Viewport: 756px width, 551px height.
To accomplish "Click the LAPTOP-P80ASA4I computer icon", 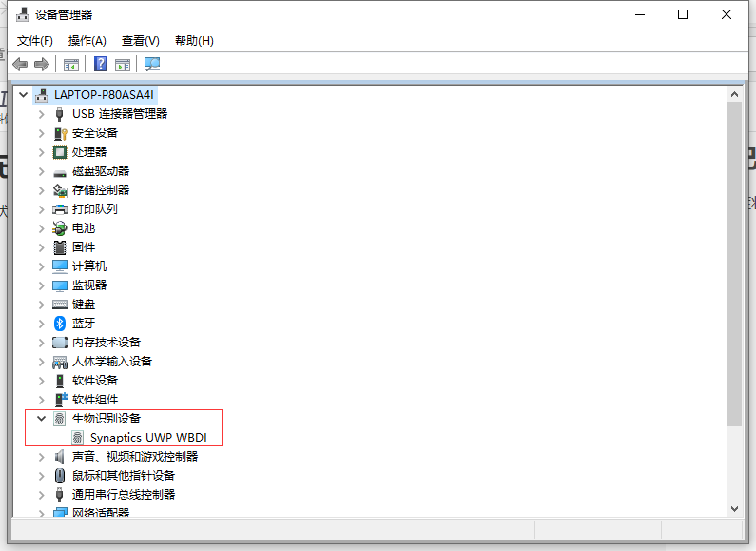I will (42, 95).
